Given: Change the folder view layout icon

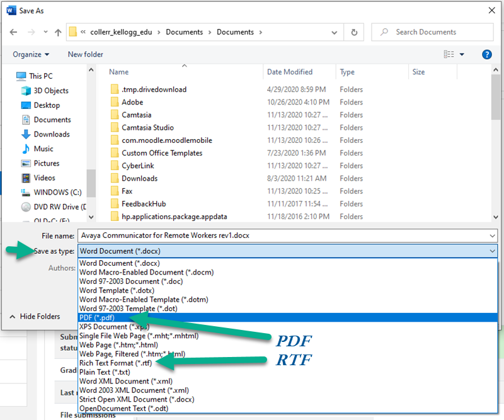Looking at the screenshot, I should coord(450,54).
